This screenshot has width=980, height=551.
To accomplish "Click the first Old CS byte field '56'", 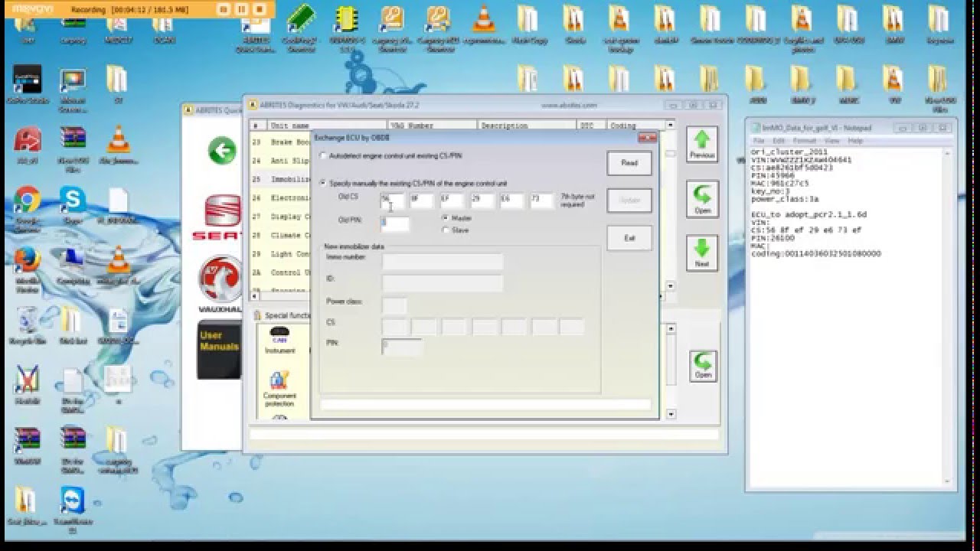I will pyautogui.click(x=392, y=201).
